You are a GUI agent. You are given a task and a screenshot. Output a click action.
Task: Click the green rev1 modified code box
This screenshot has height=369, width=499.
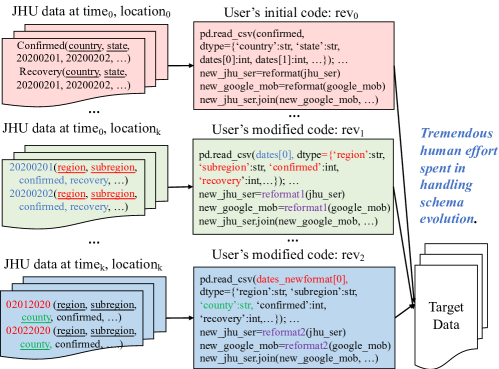293,187
